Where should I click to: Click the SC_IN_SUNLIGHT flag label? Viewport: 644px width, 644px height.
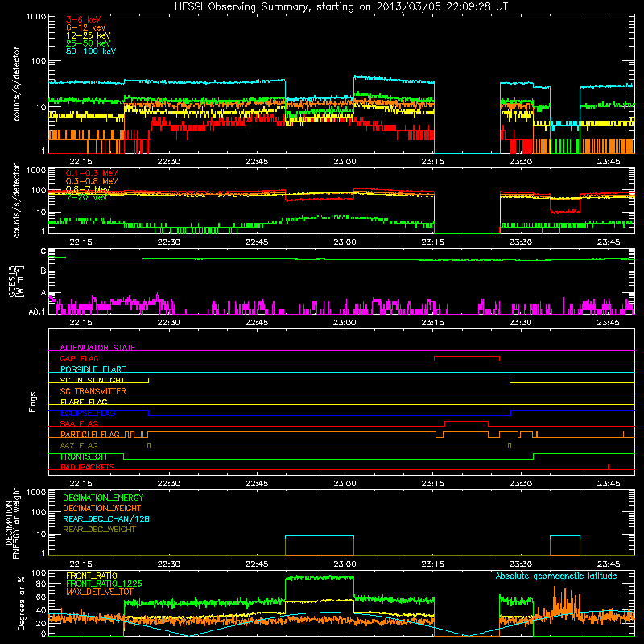pyautogui.click(x=93, y=380)
